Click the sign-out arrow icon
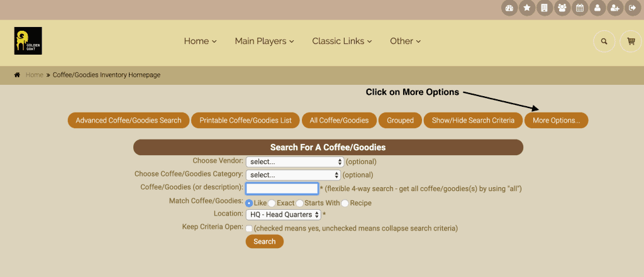644x277 pixels. [633, 8]
